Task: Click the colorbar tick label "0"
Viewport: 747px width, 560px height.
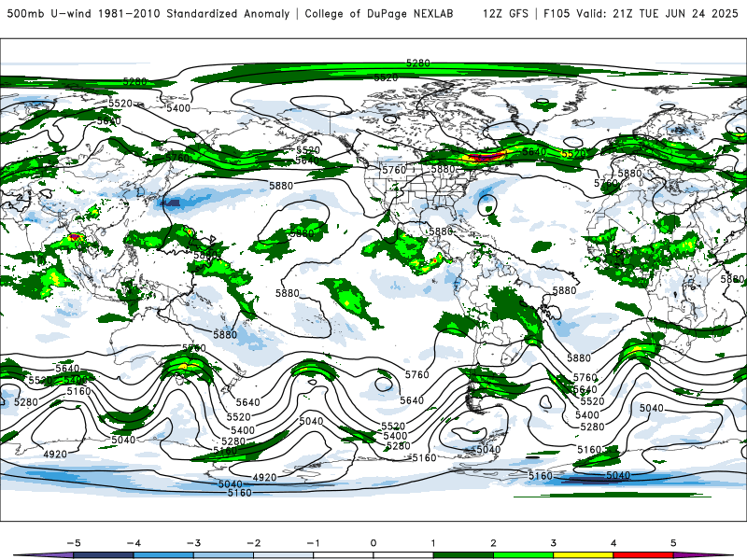Action: click(x=373, y=543)
